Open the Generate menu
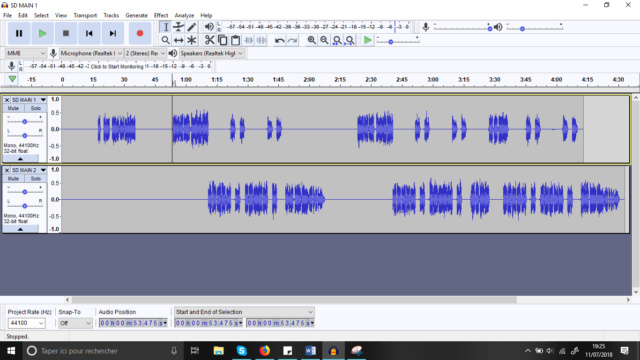Screen dimensions: 640x360 (136, 15)
